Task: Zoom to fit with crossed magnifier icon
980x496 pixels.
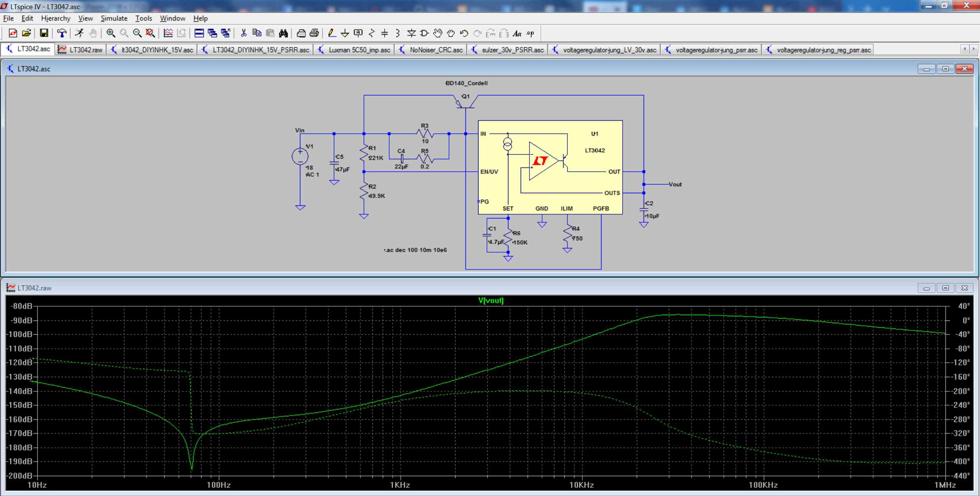Action: (151, 33)
